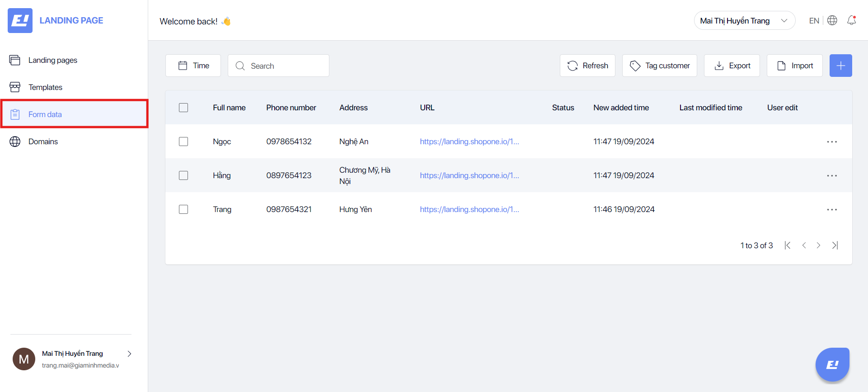
Task: Open the landing URL link for Trang
Action: [x=469, y=209]
